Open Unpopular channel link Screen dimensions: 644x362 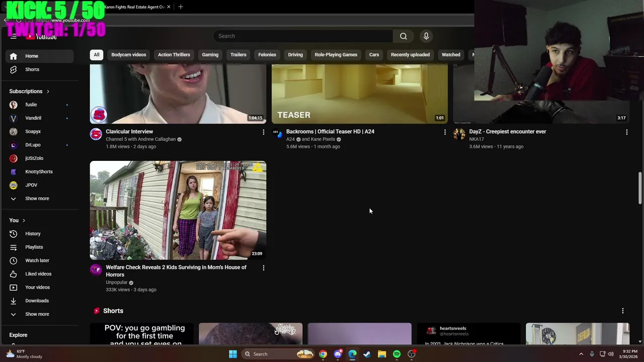click(x=117, y=283)
